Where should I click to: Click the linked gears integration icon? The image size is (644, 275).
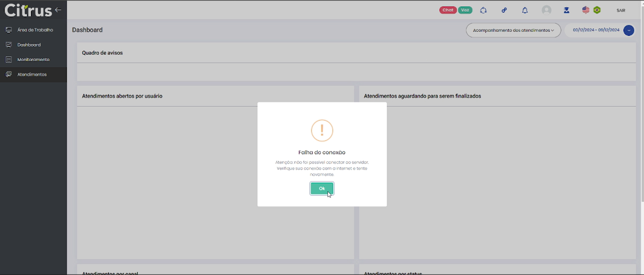(504, 10)
